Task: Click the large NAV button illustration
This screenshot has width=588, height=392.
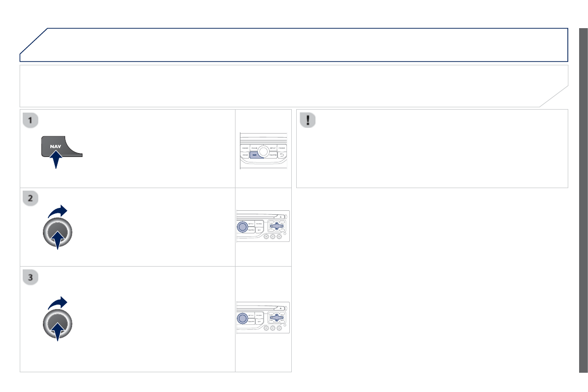Action: point(60,148)
